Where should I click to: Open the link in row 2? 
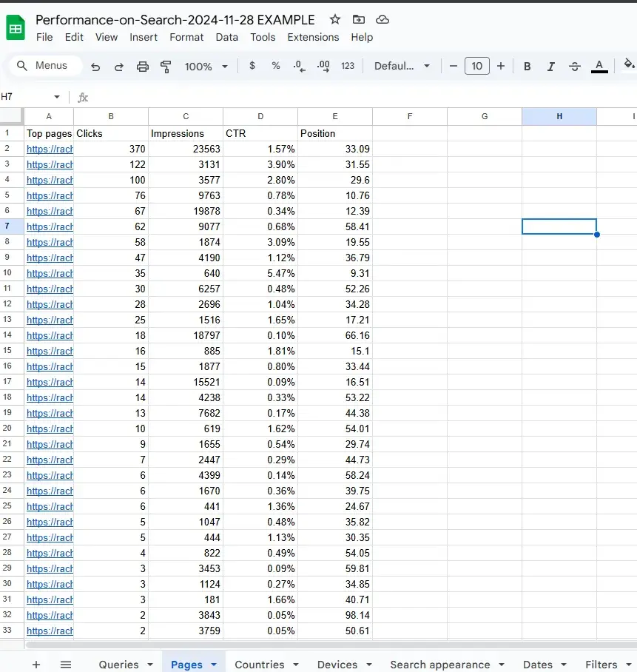50,149
